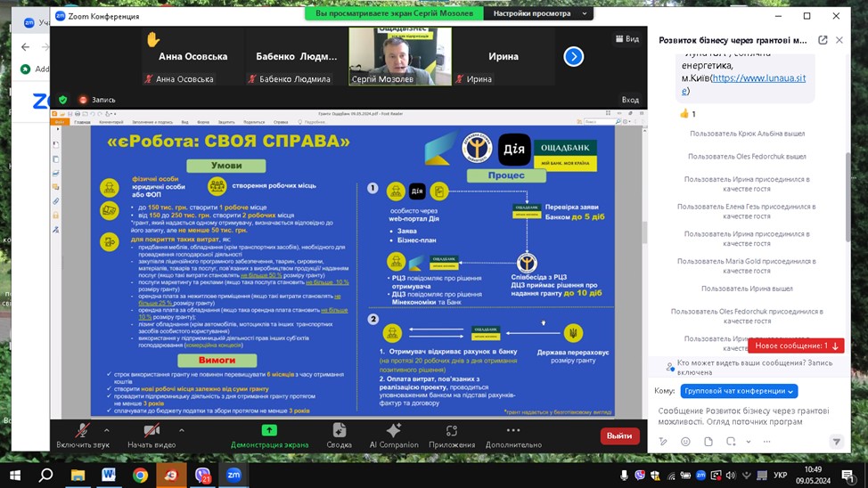This screenshot has height=488, width=868.
Task: Click back arrow in background browser window
Action: tap(26, 47)
